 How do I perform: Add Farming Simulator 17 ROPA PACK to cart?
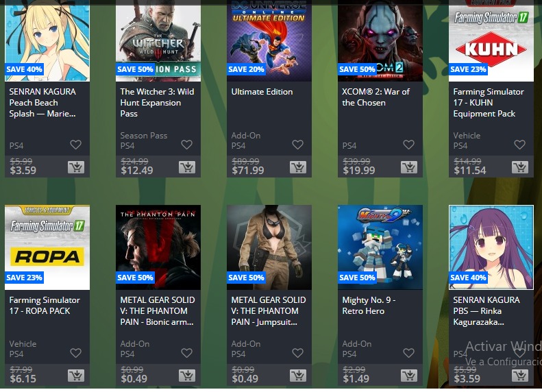(x=76, y=376)
